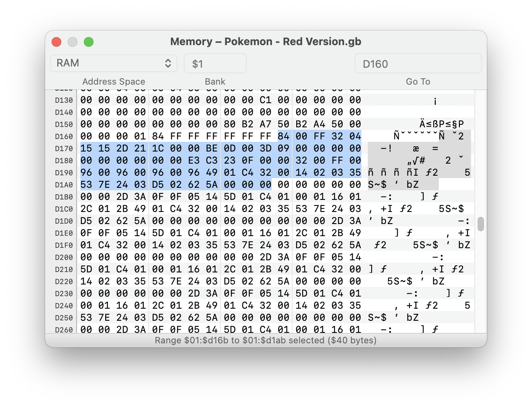Click the ASCII text S~$ beside row D1A0
The width and height of the screenshot is (532, 407).
coord(378,185)
